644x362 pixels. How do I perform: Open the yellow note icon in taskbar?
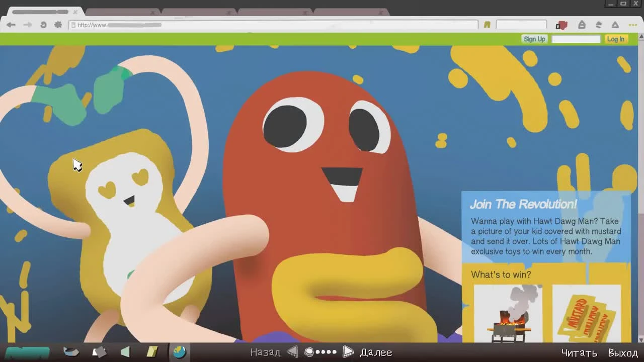(152, 352)
